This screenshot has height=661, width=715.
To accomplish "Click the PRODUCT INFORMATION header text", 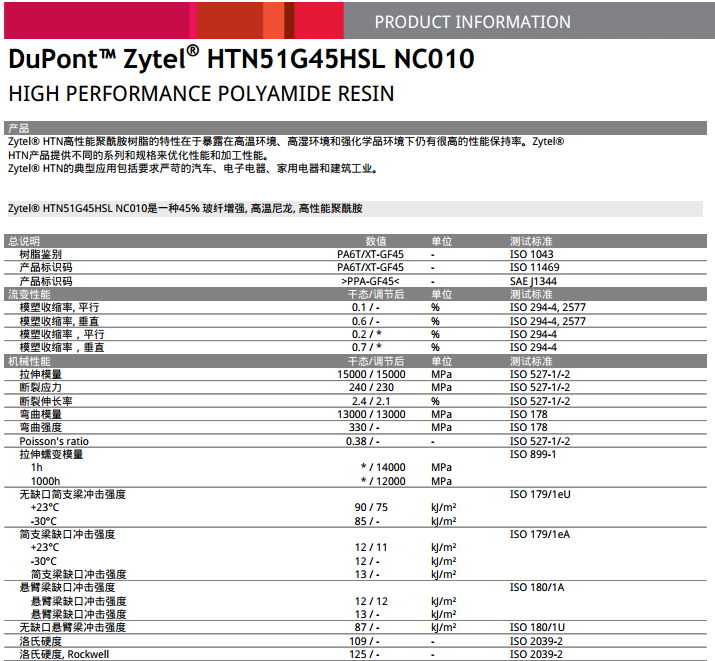I will [472, 22].
